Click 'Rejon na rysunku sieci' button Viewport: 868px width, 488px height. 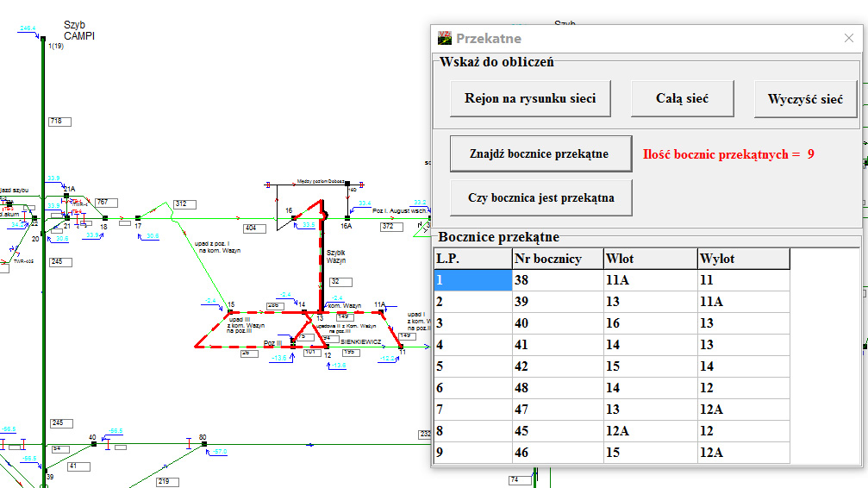coord(530,98)
